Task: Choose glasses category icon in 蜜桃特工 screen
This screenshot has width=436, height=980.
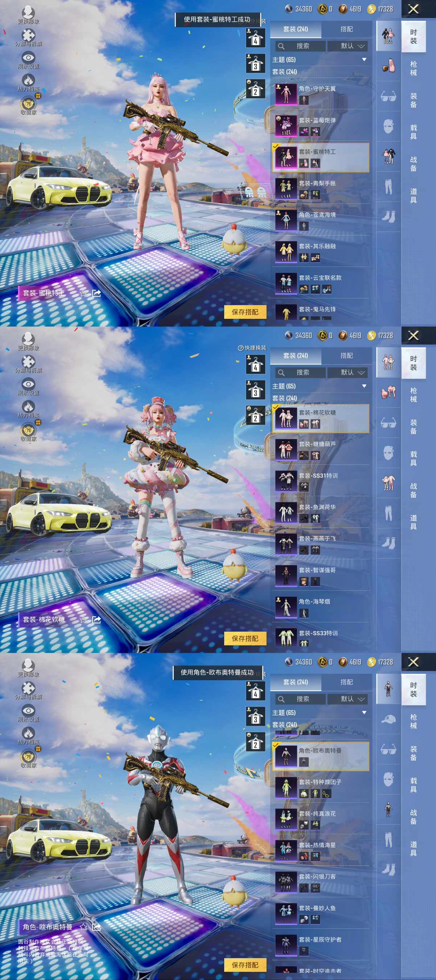Action: (x=388, y=96)
